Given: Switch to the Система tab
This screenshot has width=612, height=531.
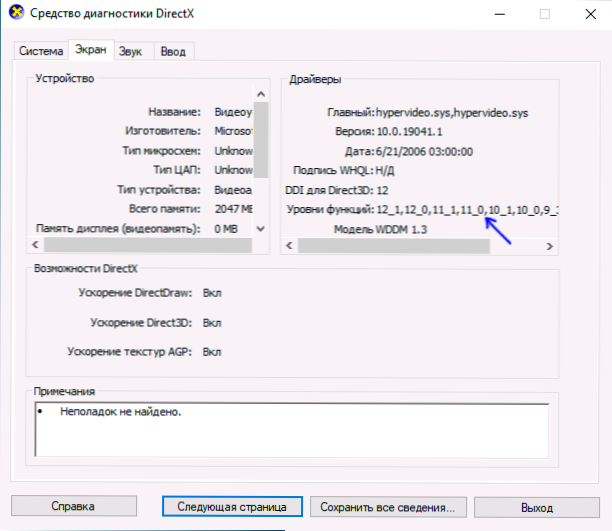Looking at the screenshot, I should (41, 51).
